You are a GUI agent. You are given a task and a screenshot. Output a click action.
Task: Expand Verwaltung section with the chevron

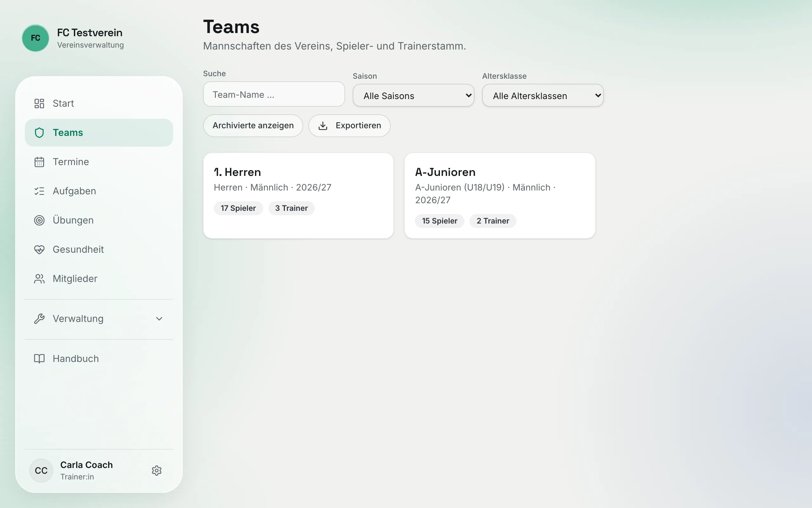[159, 319]
